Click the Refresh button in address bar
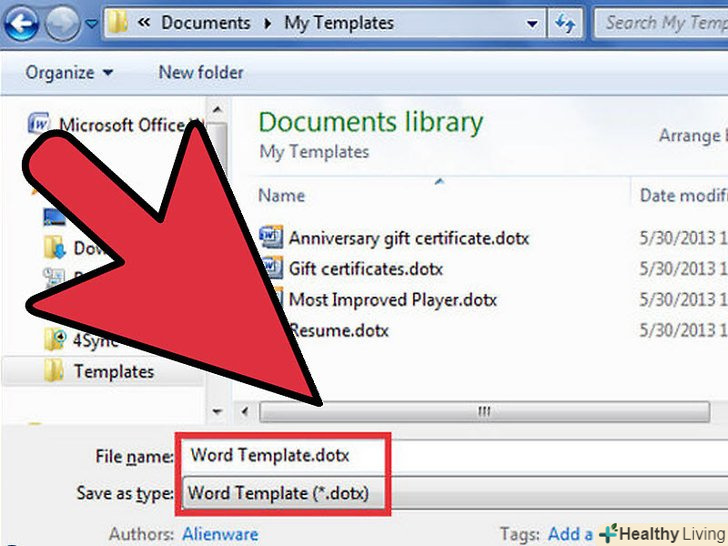 click(565, 23)
